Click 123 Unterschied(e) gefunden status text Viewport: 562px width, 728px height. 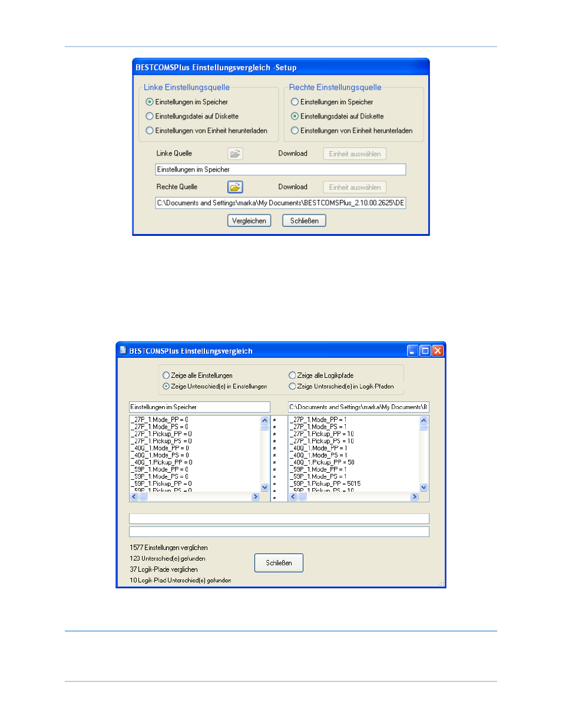167,559
